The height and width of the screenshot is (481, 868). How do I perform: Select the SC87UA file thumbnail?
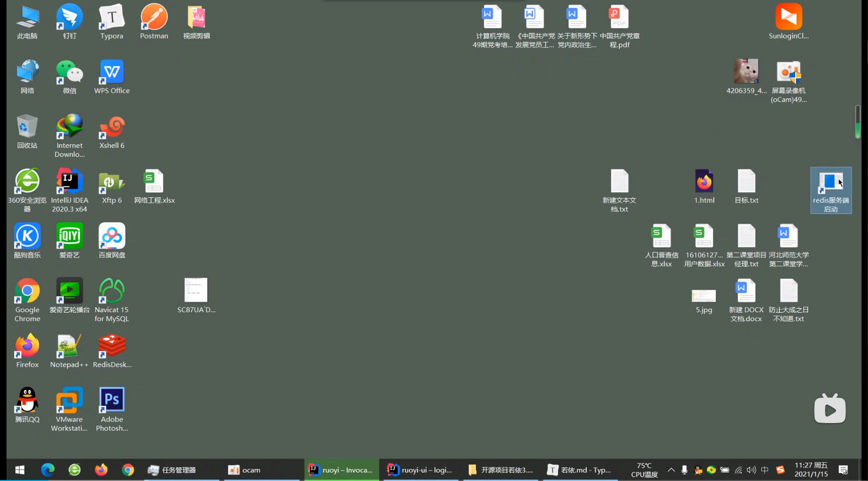pos(196,296)
